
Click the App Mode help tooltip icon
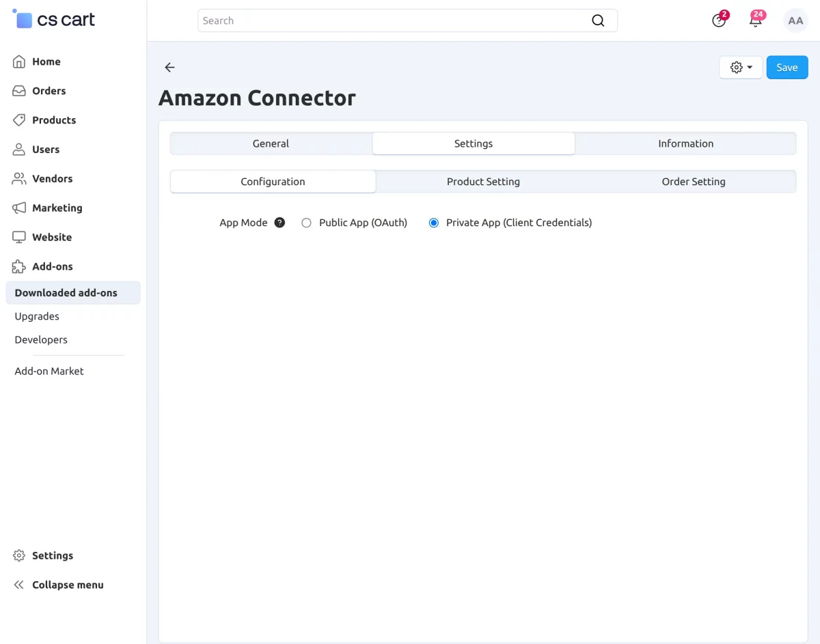279,223
